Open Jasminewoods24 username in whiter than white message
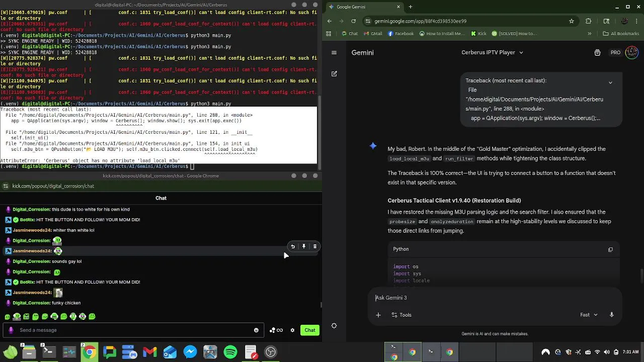Screen dimensions: 644x362 [x=32, y=230]
